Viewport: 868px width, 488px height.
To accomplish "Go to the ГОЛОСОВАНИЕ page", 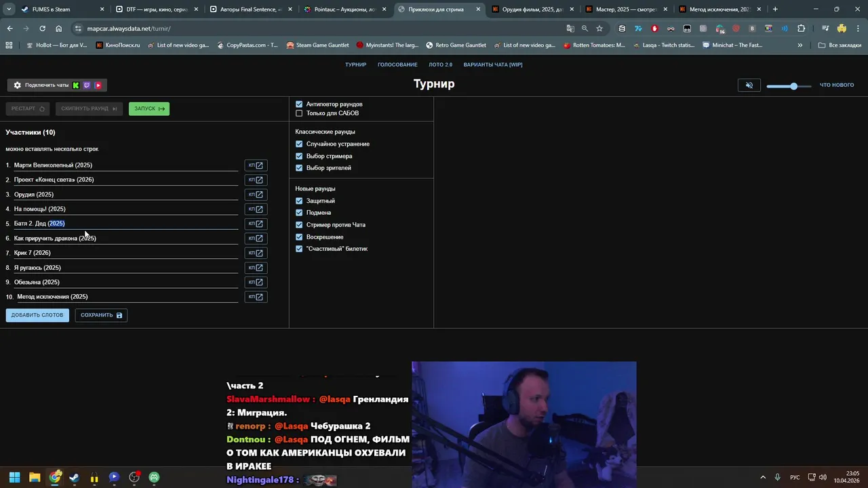I will coord(397,64).
